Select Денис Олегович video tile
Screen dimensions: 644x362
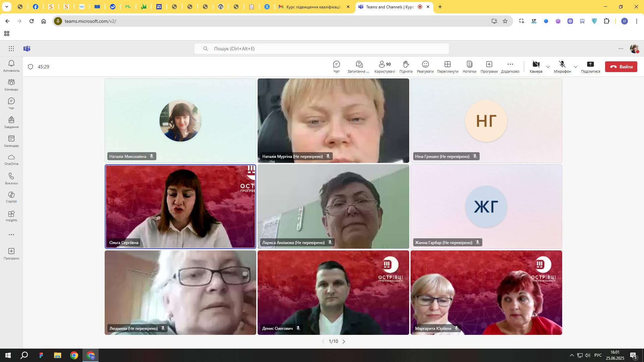click(333, 293)
